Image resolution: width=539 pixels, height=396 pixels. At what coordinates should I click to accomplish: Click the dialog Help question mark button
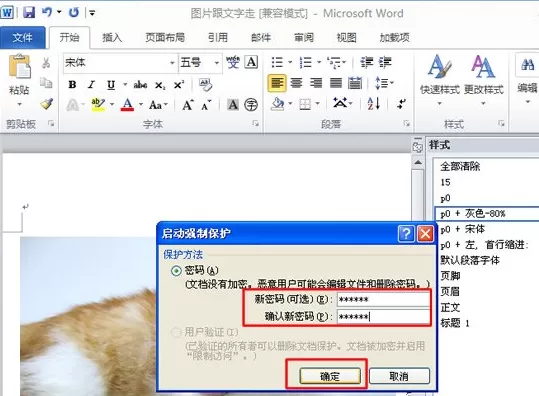coord(406,234)
